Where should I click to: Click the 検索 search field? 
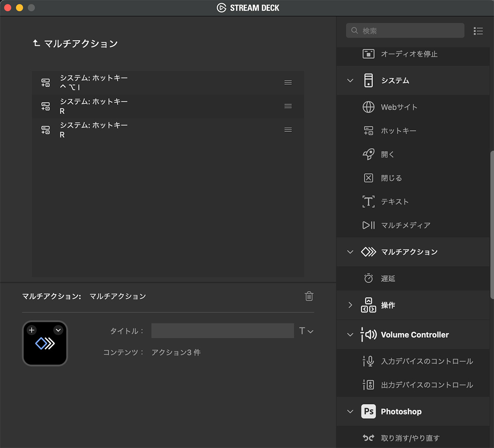[x=405, y=31]
